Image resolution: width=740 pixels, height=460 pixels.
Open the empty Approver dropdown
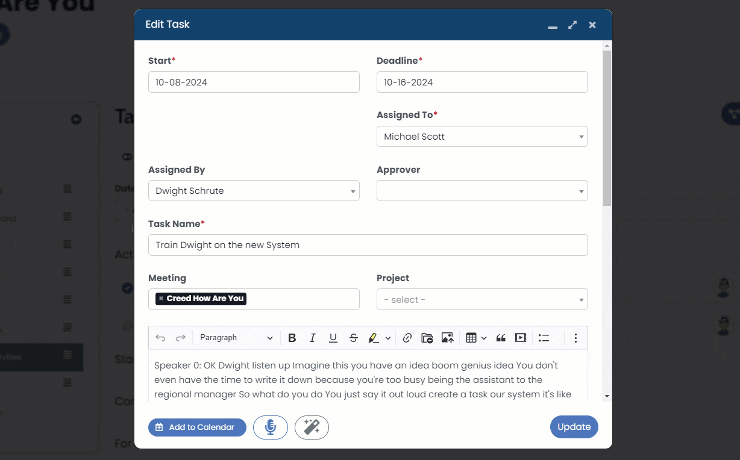(482, 191)
